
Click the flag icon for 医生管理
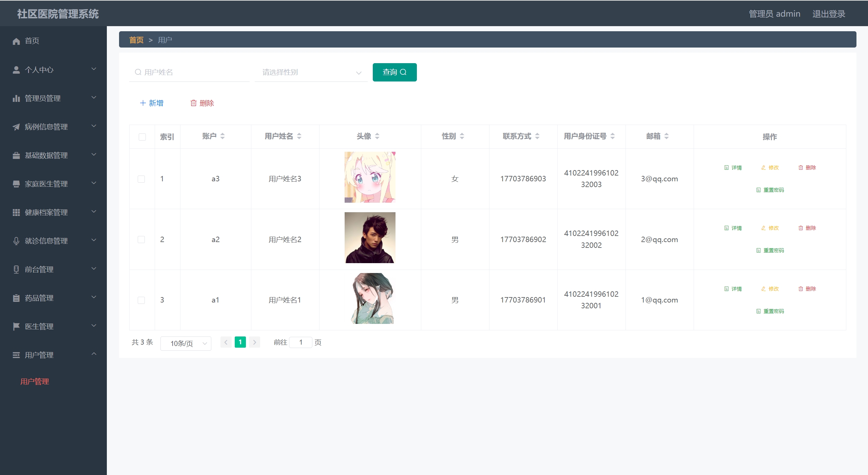point(16,327)
